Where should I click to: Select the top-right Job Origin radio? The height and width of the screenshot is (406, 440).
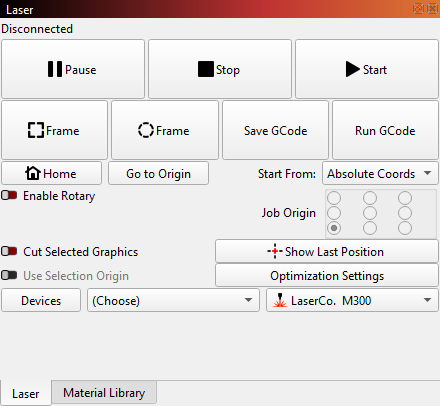pos(405,198)
